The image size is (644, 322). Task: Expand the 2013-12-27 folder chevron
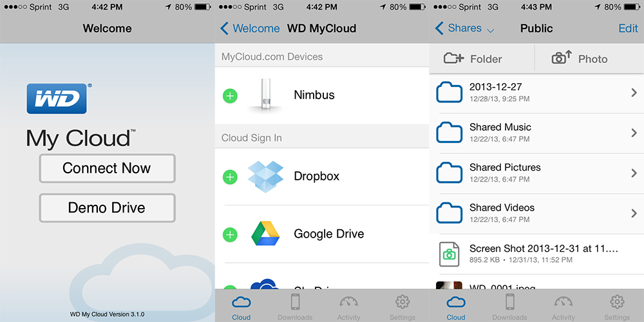(x=634, y=93)
